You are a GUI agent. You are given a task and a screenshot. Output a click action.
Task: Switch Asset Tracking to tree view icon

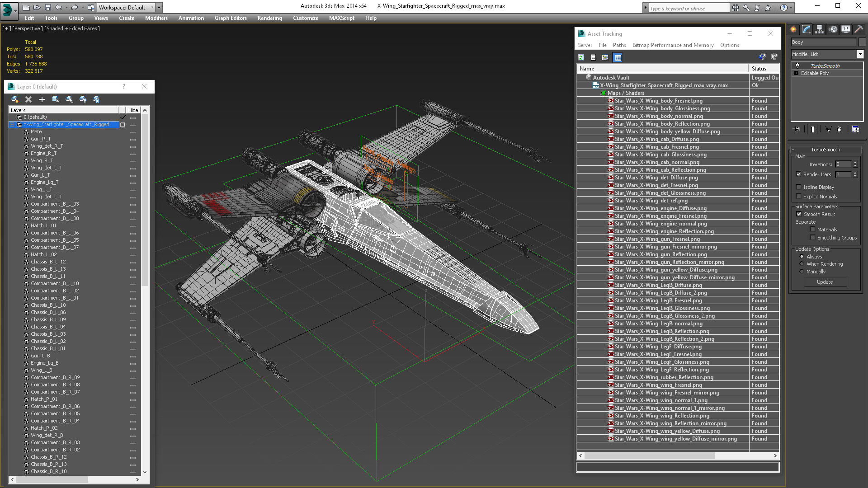click(x=605, y=57)
